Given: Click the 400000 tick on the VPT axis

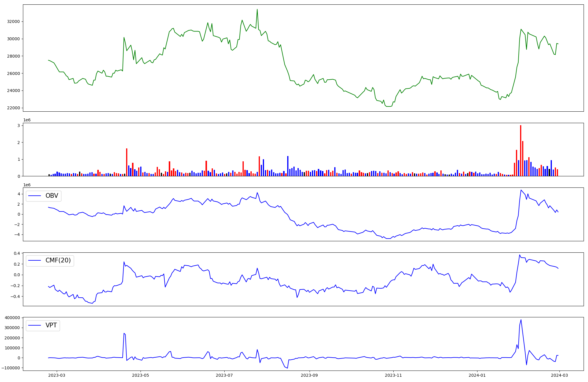Looking at the screenshot, I should point(12,318).
